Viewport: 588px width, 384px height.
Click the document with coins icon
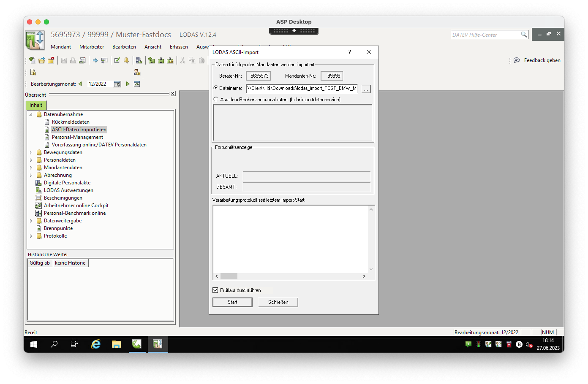point(33,72)
